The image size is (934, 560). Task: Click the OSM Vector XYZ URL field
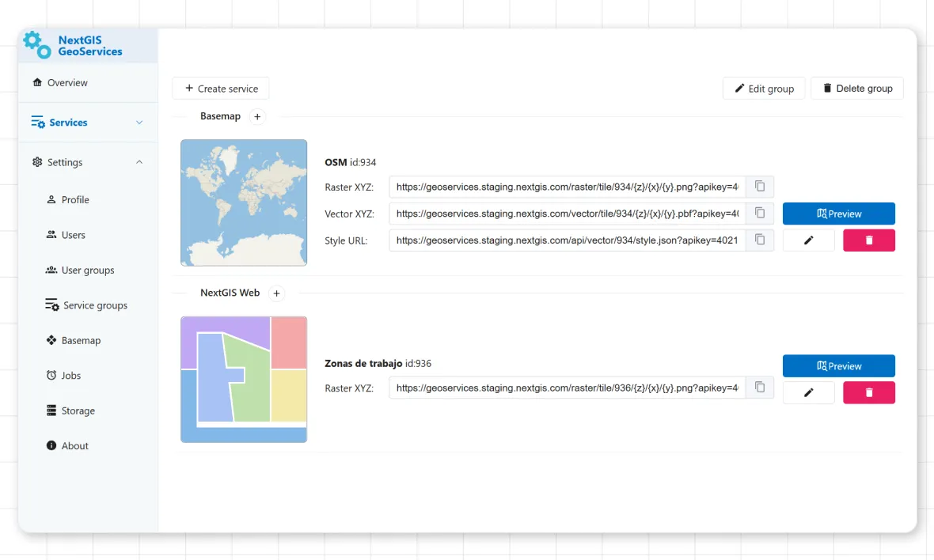(567, 214)
